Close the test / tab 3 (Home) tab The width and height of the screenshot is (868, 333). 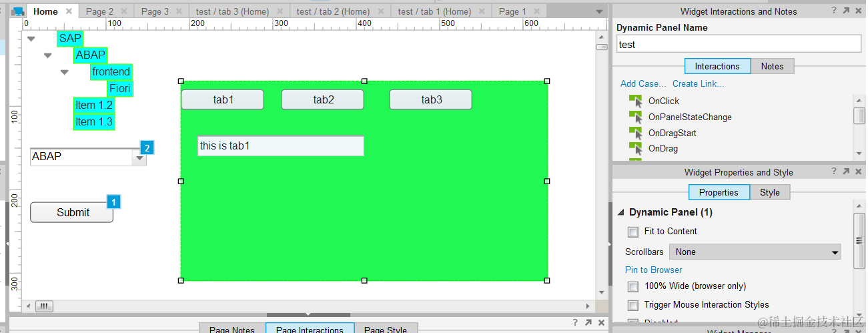280,11
